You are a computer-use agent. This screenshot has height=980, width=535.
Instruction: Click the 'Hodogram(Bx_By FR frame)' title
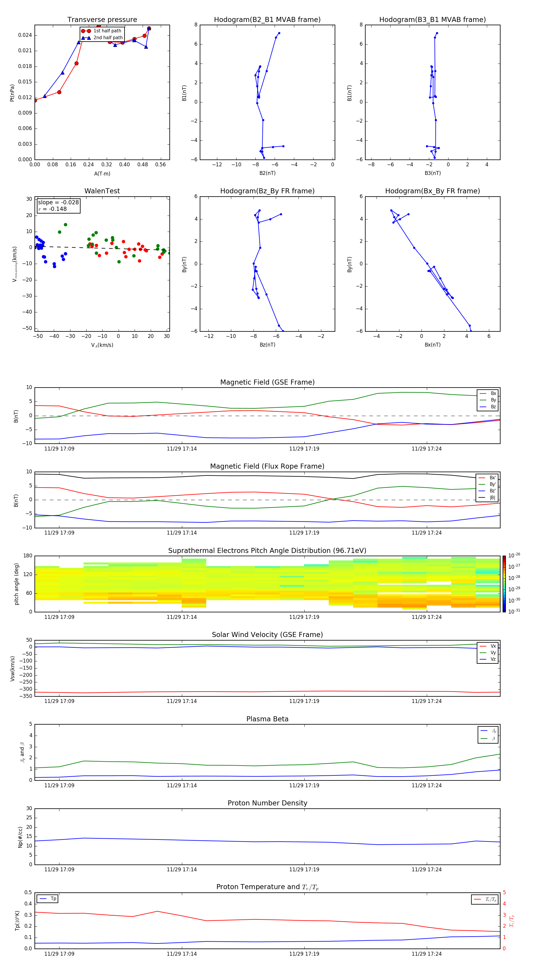[432, 191]
